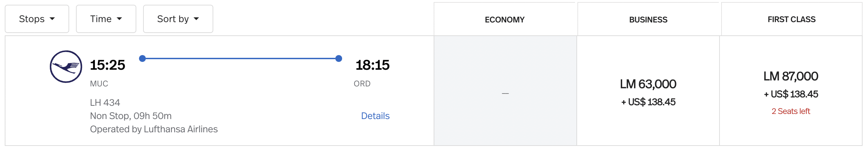Switch to the Business column header
This screenshot has height=151, width=868.
(x=648, y=20)
